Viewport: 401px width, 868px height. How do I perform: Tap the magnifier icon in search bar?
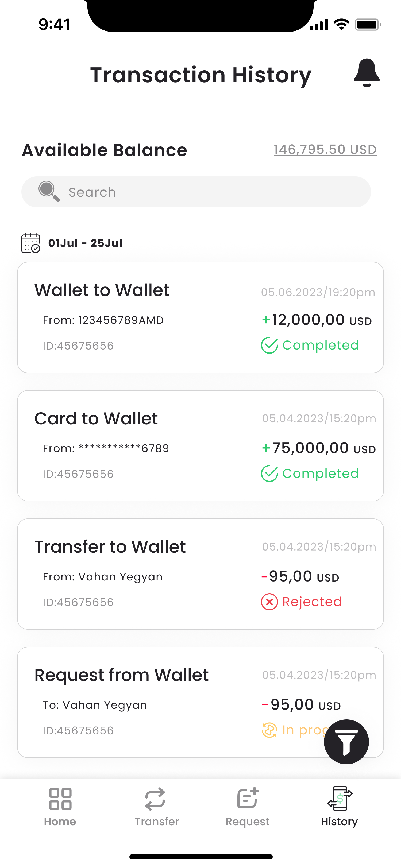[49, 191]
